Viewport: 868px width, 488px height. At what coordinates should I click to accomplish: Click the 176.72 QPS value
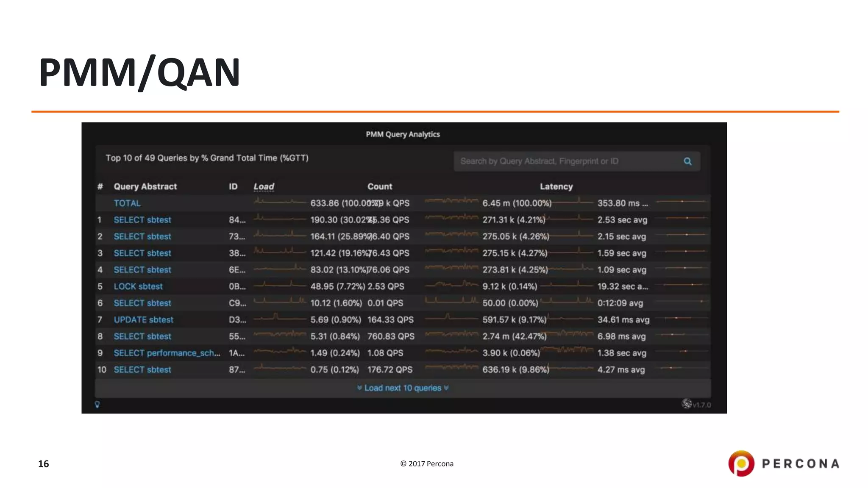pos(390,370)
